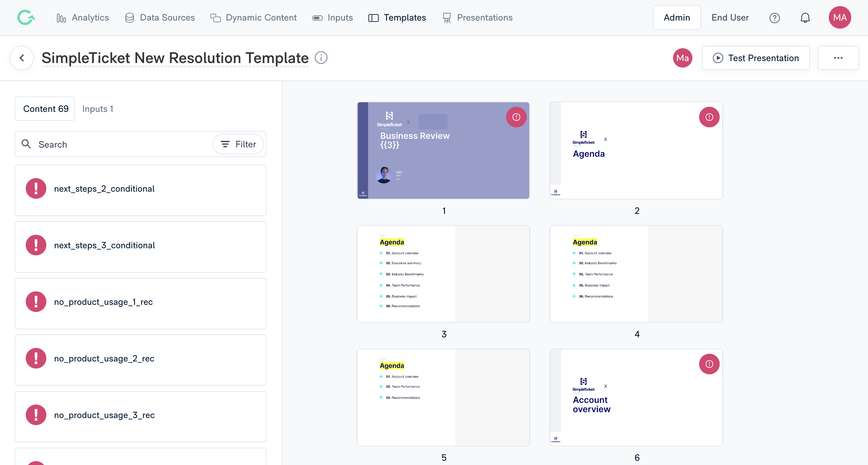This screenshot has height=465, width=868.
Task: Start Test Presentation
Action: 755,58
